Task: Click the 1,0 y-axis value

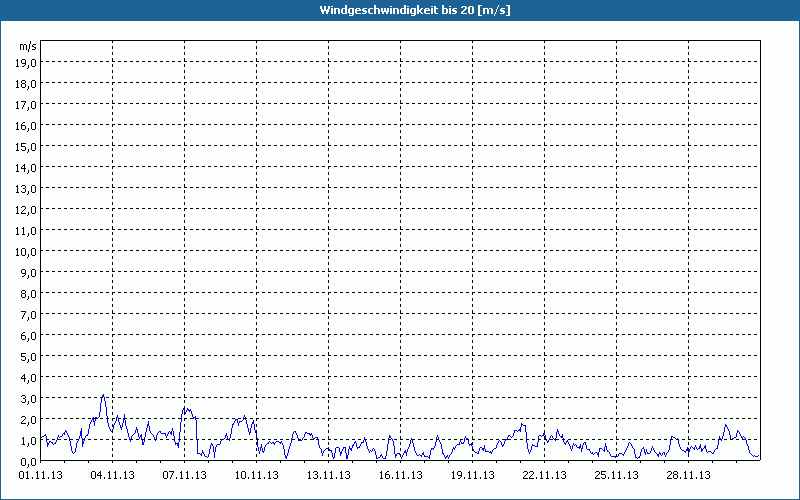Action: (x=28, y=441)
